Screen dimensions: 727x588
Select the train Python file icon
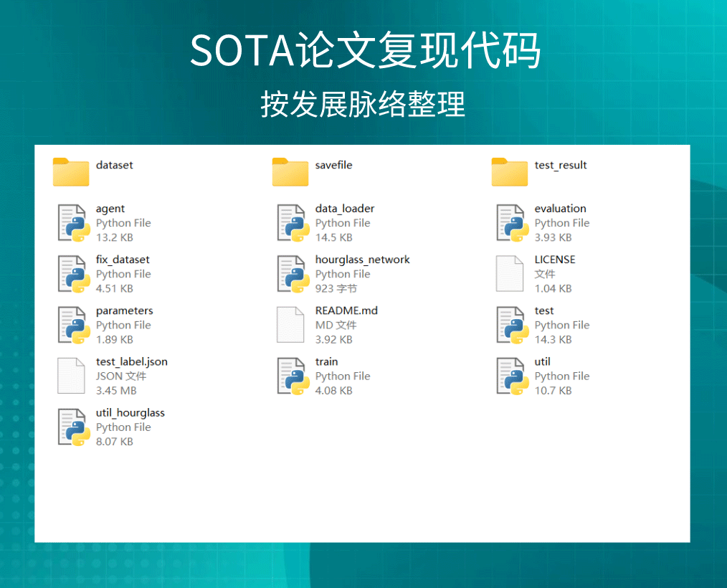(293, 376)
